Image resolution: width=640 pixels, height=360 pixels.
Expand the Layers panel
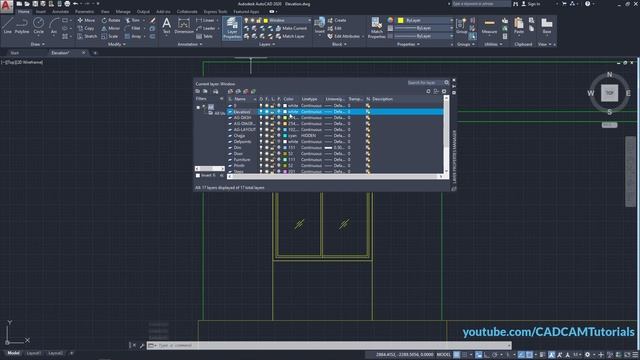pos(267,44)
